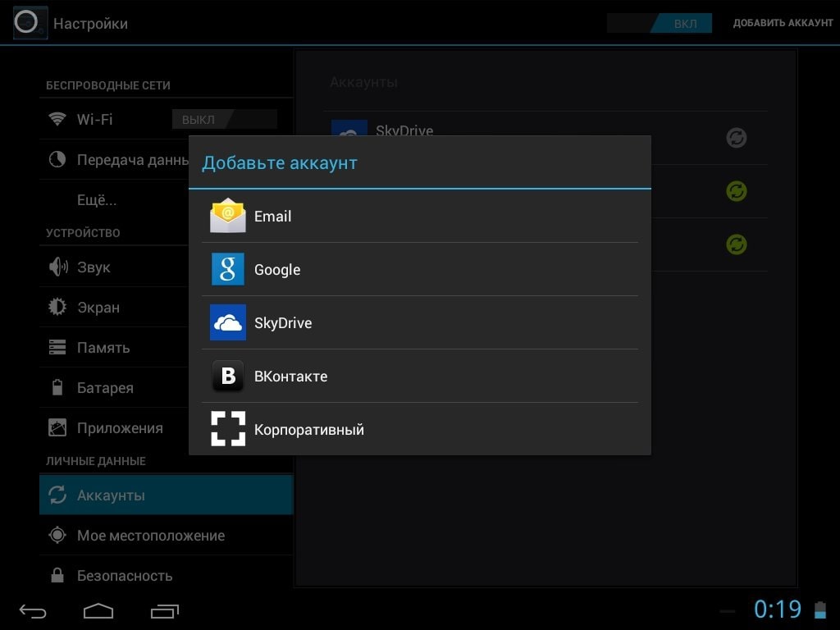Open Экран display settings

98,308
